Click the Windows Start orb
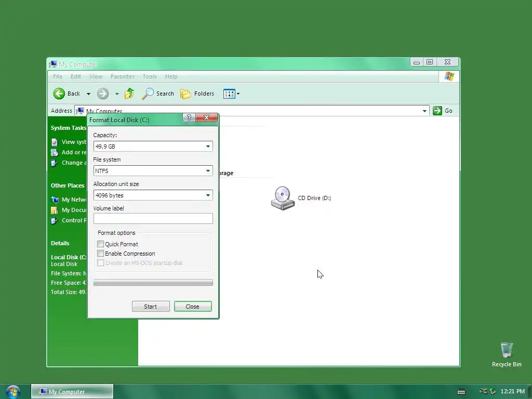Image resolution: width=532 pixels, height=399 pixels. point(13,392)
